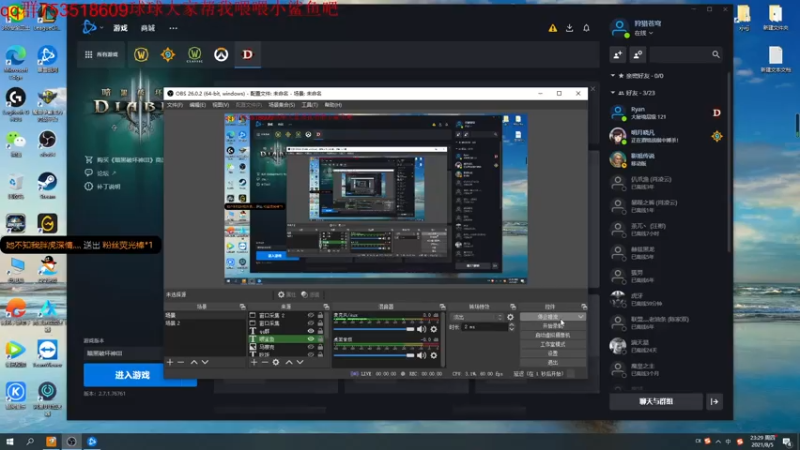Open the OBS 文件(F) menu
The height and width of the screenshot is (450, 800).
[x=174, y=105]
